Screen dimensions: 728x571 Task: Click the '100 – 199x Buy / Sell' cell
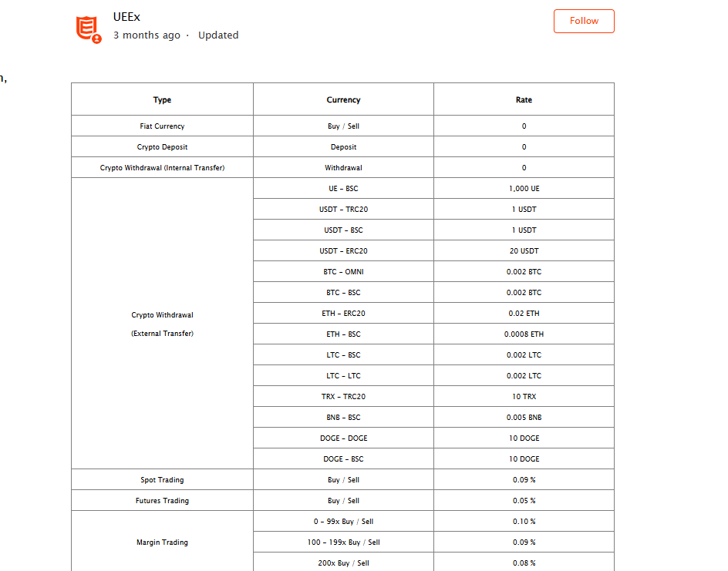(x=343, y=542)
